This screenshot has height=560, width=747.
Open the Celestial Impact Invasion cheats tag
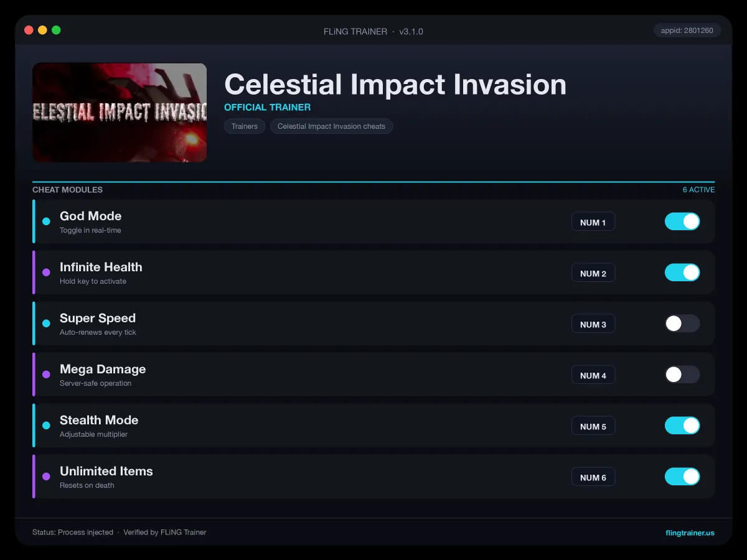click(331, 126)
